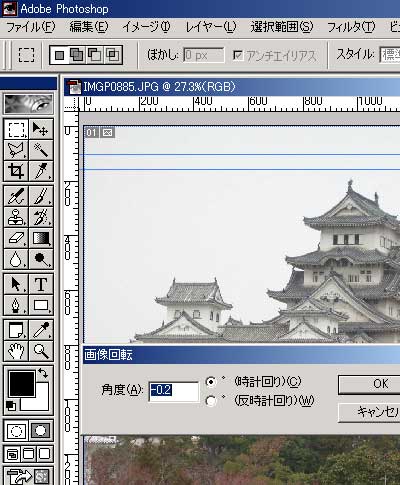
Task: Switch to Standard mode editing
Action: [16, 431]
